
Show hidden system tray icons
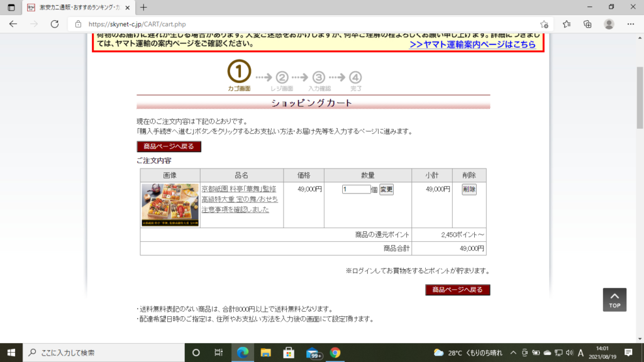point(513,353)
